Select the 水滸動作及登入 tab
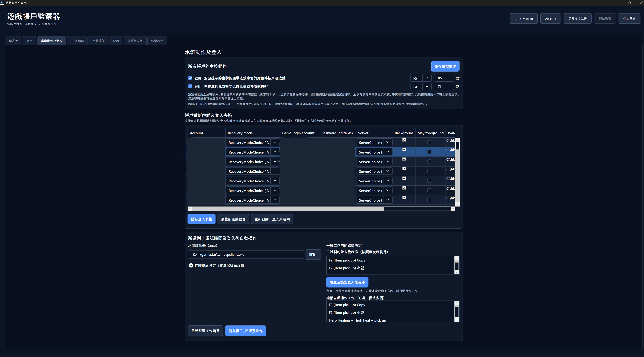644x357 pixels. click(51, 41)
